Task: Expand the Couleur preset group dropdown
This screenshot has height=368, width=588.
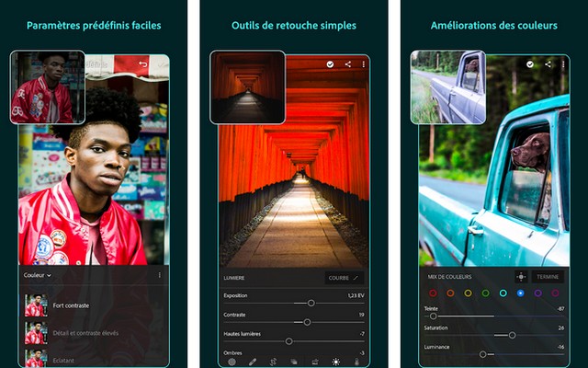Action: [37, 275]
